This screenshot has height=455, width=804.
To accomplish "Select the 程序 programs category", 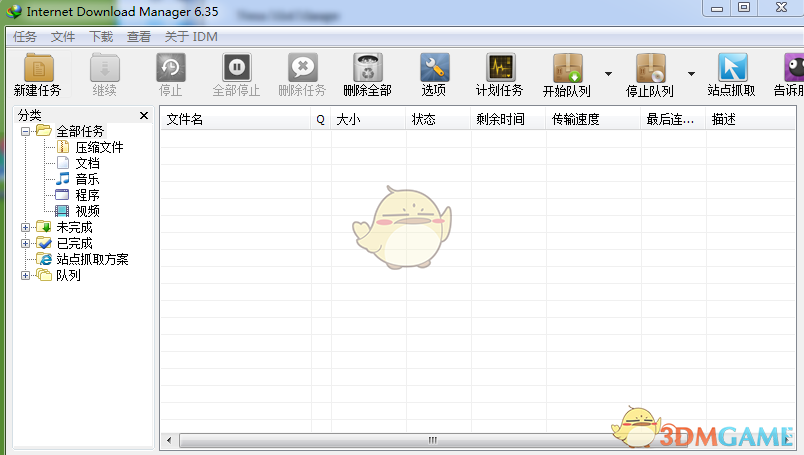I will [87, 195].
